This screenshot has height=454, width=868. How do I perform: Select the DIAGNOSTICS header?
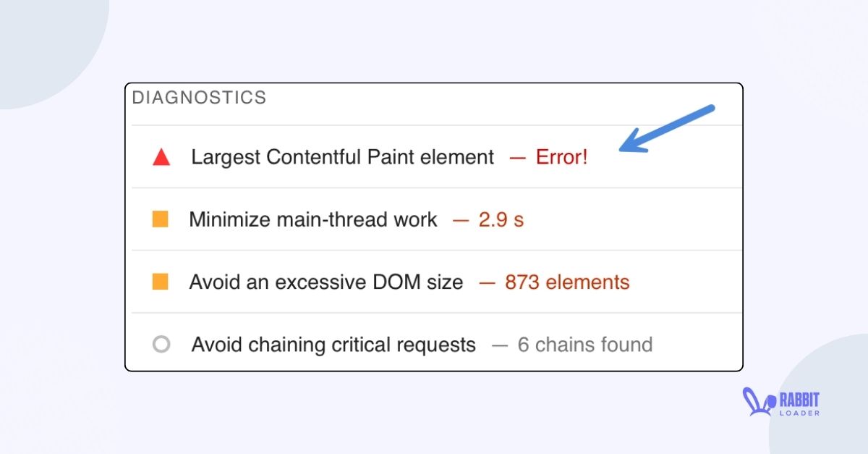[x=200, y=97]
